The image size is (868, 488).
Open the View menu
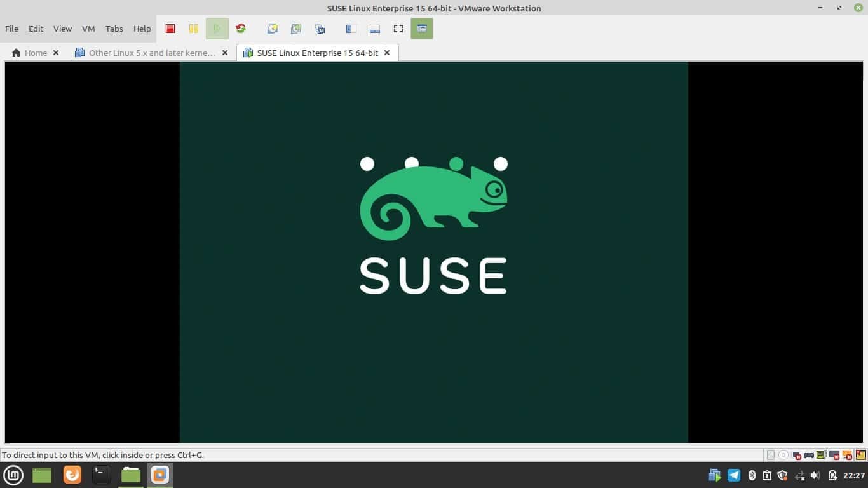(62, 29)
